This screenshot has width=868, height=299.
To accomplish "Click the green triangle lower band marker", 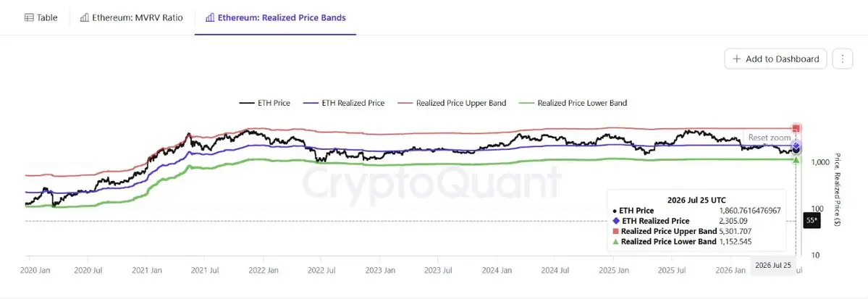I will click(x=796, y=160).
